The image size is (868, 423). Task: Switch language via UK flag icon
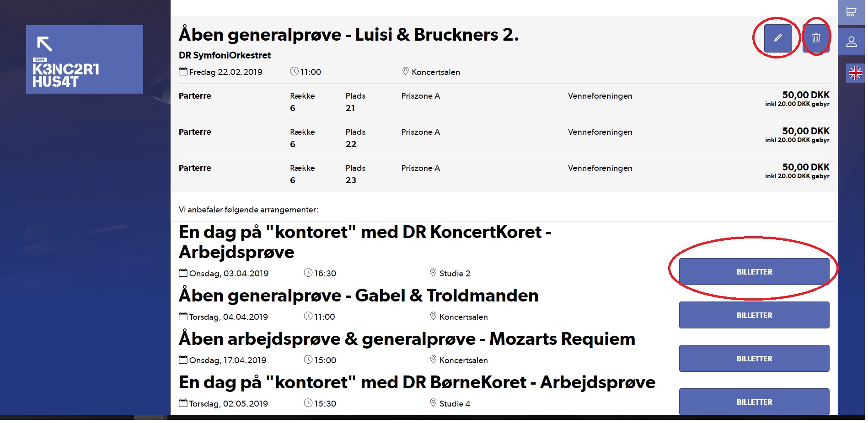coord(855,73)
